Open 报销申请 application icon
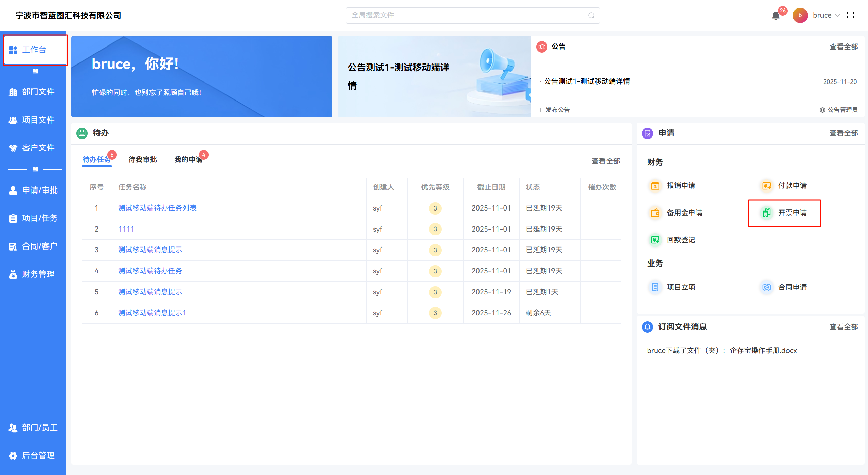Image resolution: width=868 pixels, height=475 pixels. 655,186
